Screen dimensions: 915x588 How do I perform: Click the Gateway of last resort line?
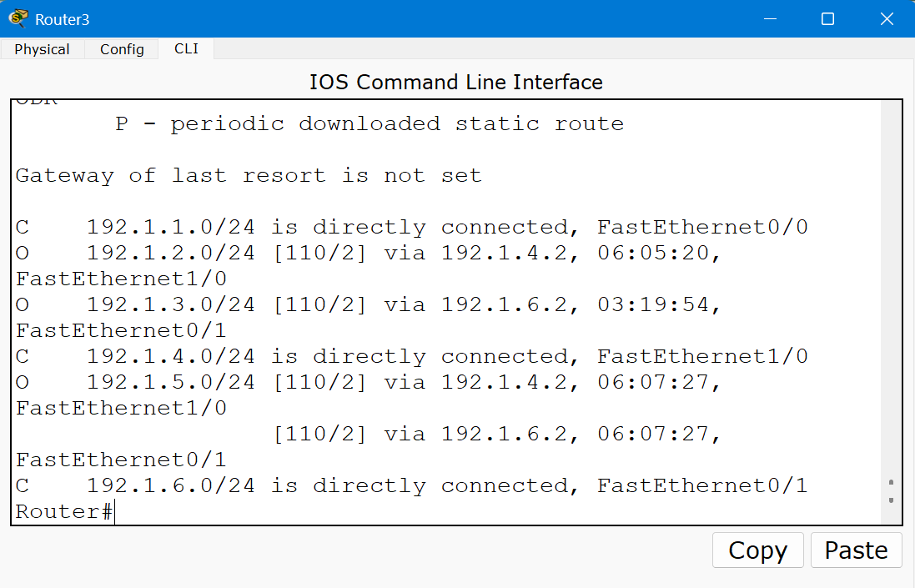coord(248,175)
